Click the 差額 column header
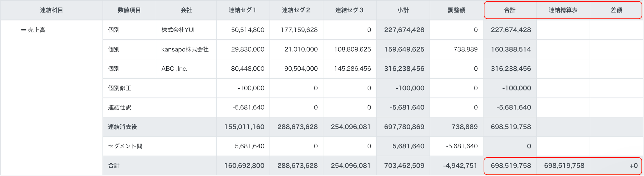 [x=616, y=10]
